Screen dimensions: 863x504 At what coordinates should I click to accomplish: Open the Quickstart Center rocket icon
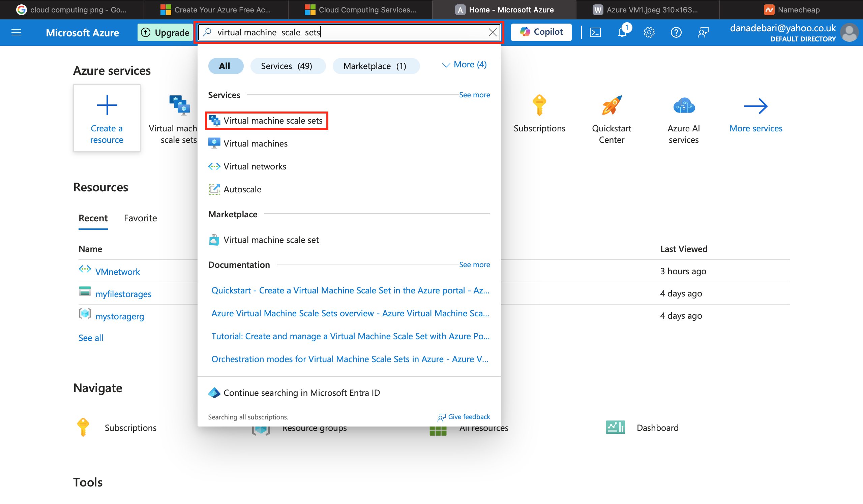pyautogui.click(x=611, y=106)
